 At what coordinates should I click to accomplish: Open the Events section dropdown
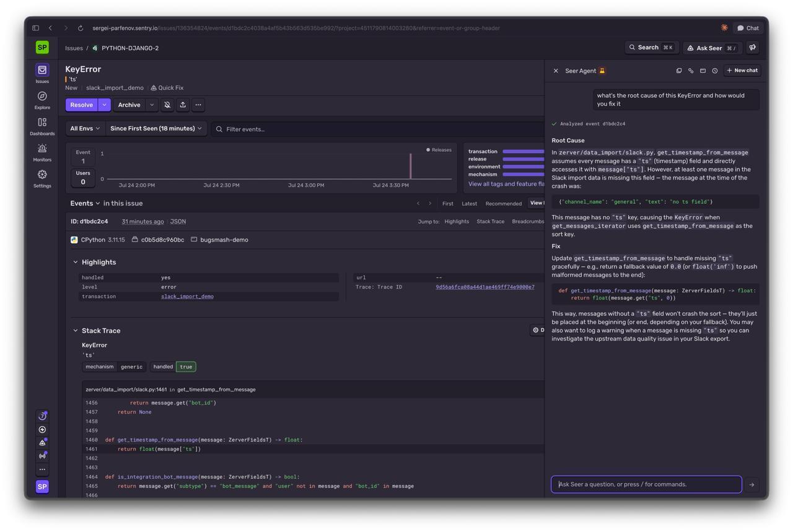pyautogui.click(x=85, y=203)
